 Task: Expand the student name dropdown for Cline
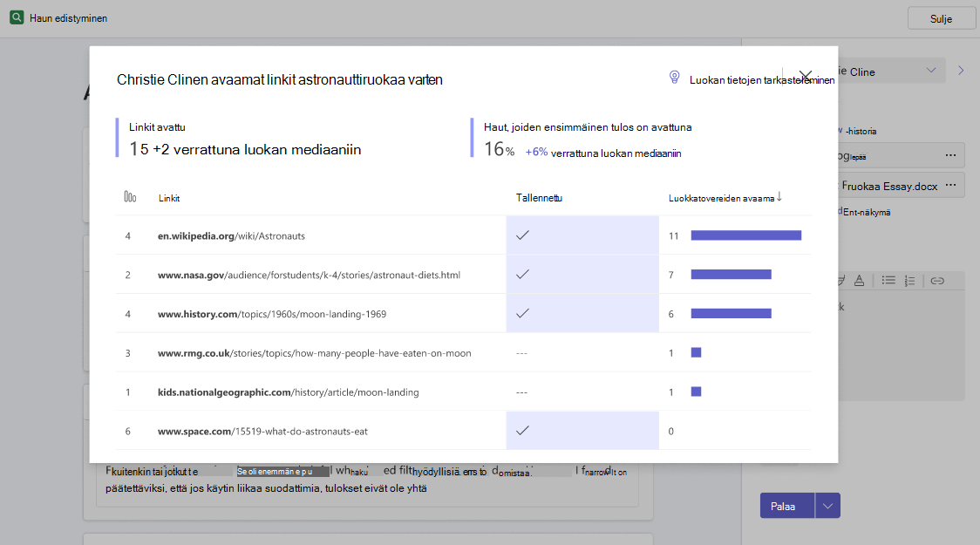click(931, 71)
